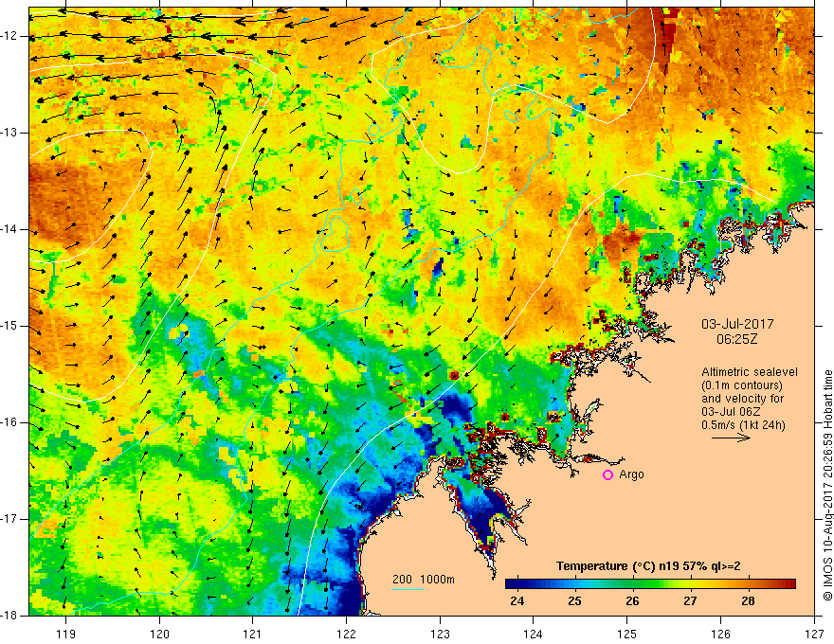
Task: Click the longitude axis label '121'
Action: (x=253, y=634)
